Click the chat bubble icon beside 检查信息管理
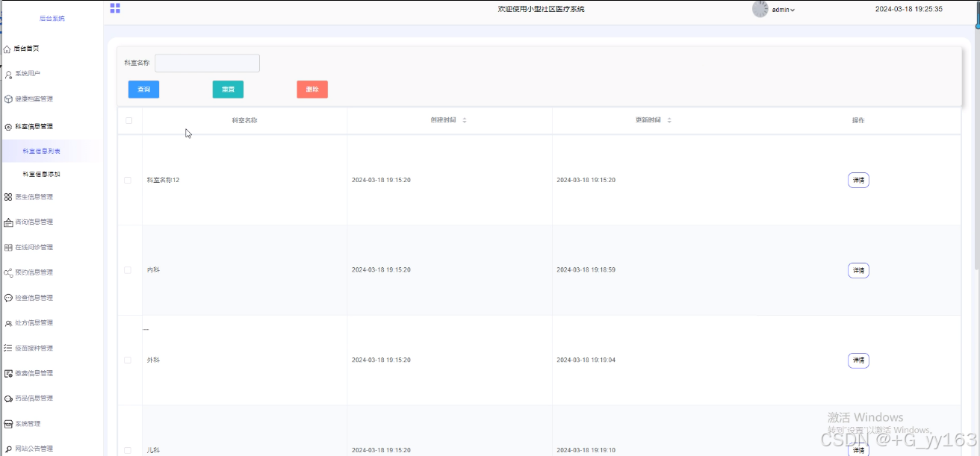The height and width of the screenshot is (456, 980). tap(8, 298)
